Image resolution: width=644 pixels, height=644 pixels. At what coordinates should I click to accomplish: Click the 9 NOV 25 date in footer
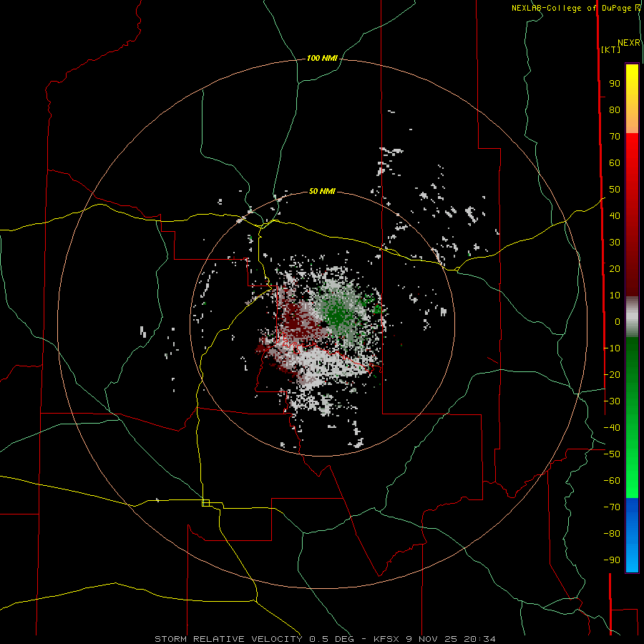pyautogui.click(x=433, y=639)
